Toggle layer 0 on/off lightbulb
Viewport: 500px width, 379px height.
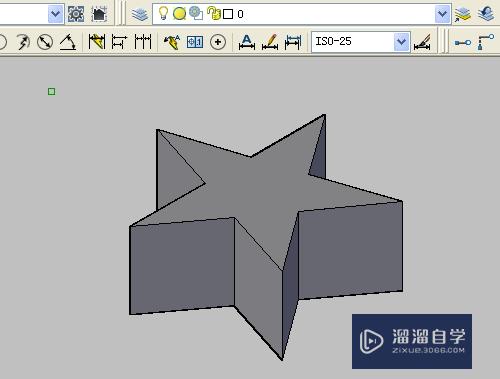(x=163, y=13)
